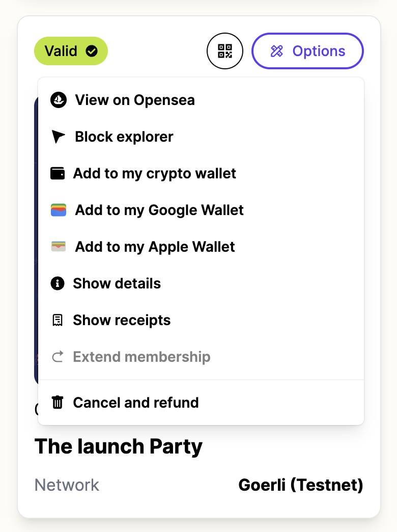Click the black crypto wallet icon
Viewport: 397px width, 532px height.
[58, 173]
